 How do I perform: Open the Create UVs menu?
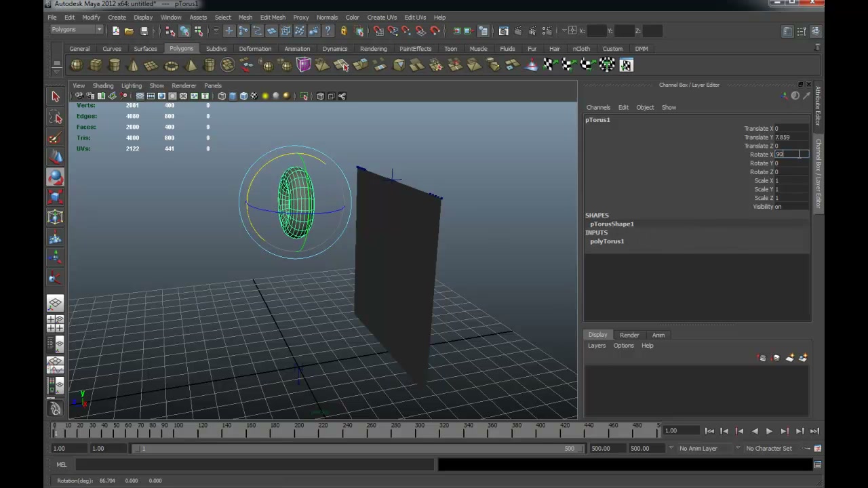tap(382, 17)
